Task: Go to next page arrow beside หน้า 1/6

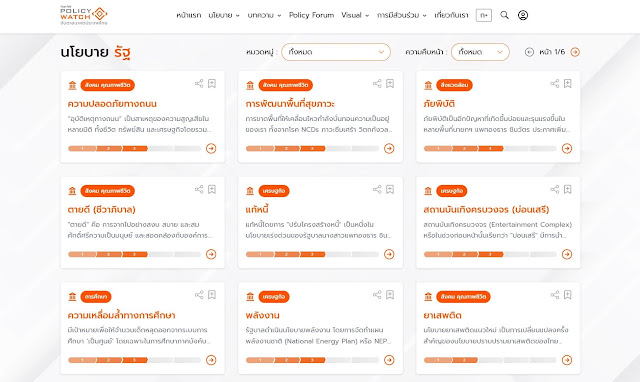Action: [x=575, y=52]
